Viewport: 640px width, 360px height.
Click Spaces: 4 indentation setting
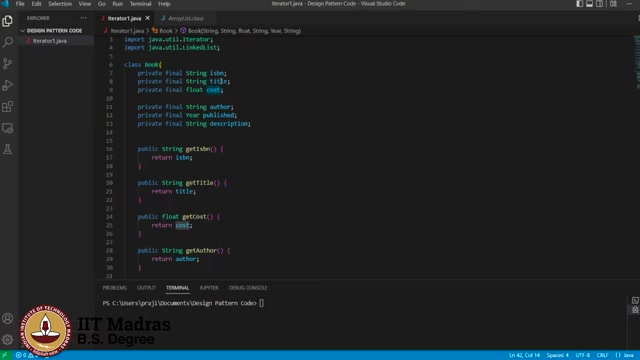[x=558, y=355]
